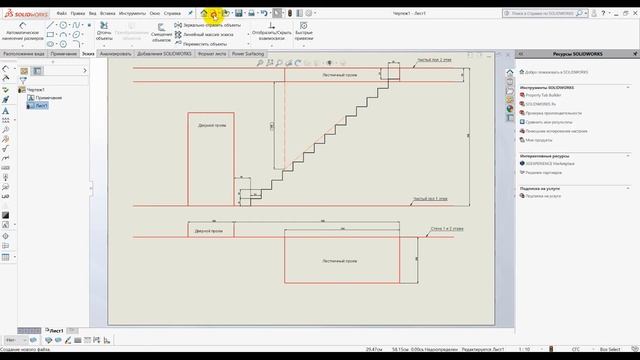Image resolution: width=640 pixels, height=360 pixels.
Task: Click the pin icon in task pane header
Action: pos(635,53)
